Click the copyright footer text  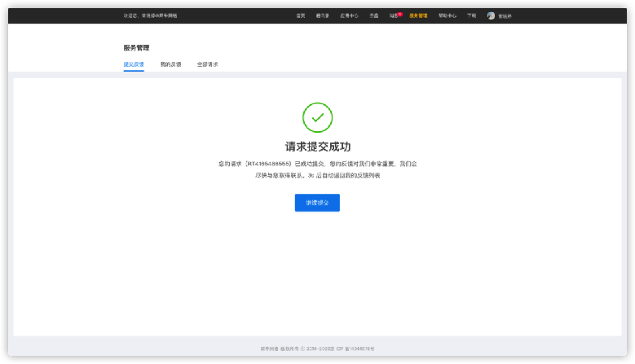click(x=317, y=349)
